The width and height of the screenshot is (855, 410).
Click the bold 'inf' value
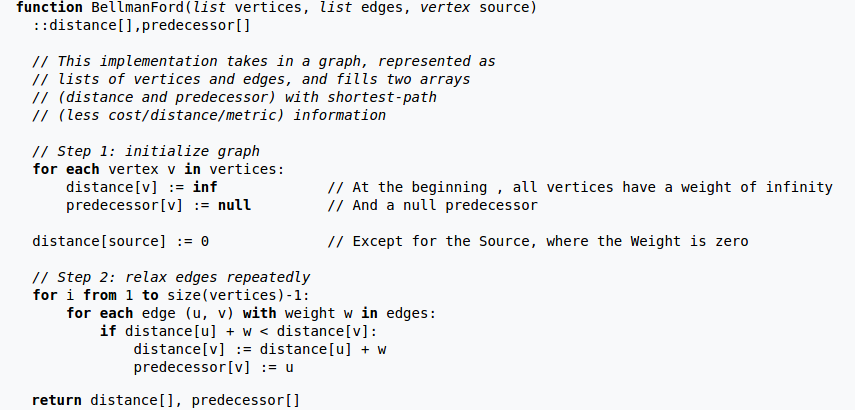tap(205, 188)
